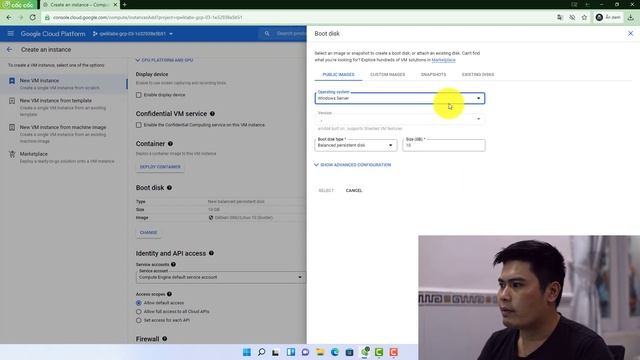
Task: Open File Explorer from the taskbar
Action: coord(320,352)
